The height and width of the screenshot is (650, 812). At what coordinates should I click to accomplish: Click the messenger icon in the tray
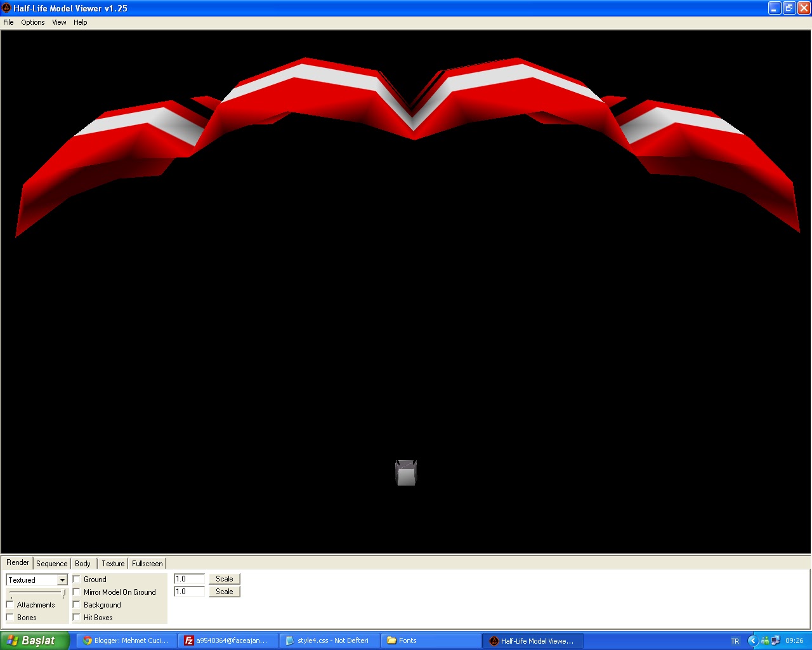coord(765,640)
